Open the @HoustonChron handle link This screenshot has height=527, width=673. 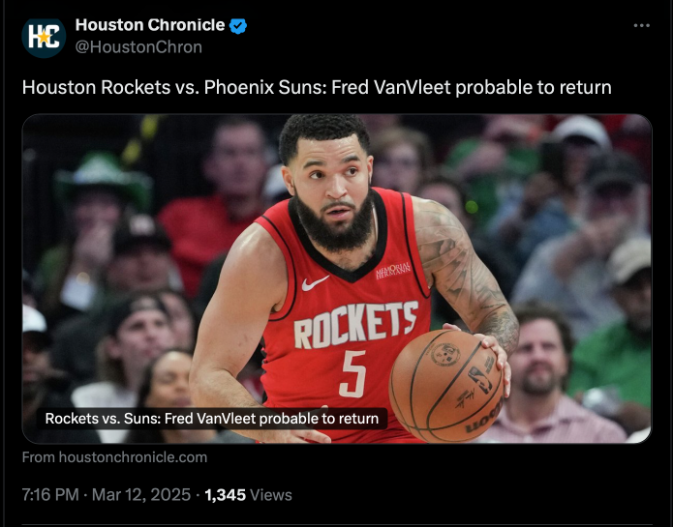139,47
